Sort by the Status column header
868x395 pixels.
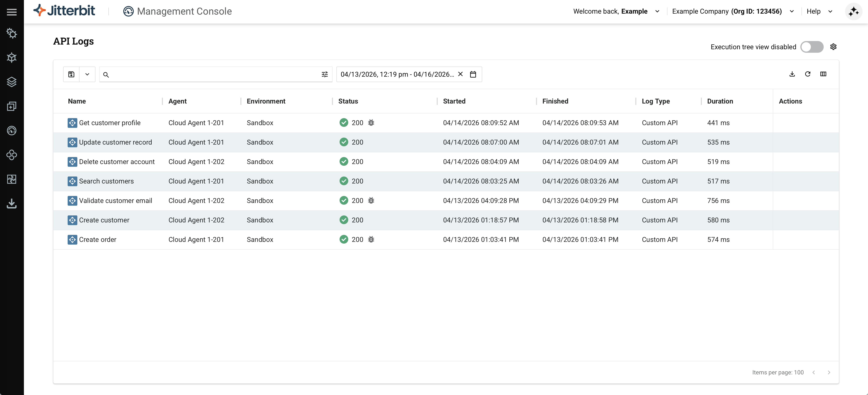tap(348, 101)
